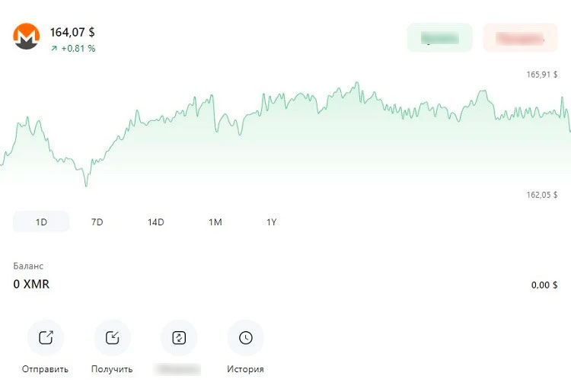Click the 0 XMR balance amount
Screen dimensions: 571x392
[x=31, y=285]
